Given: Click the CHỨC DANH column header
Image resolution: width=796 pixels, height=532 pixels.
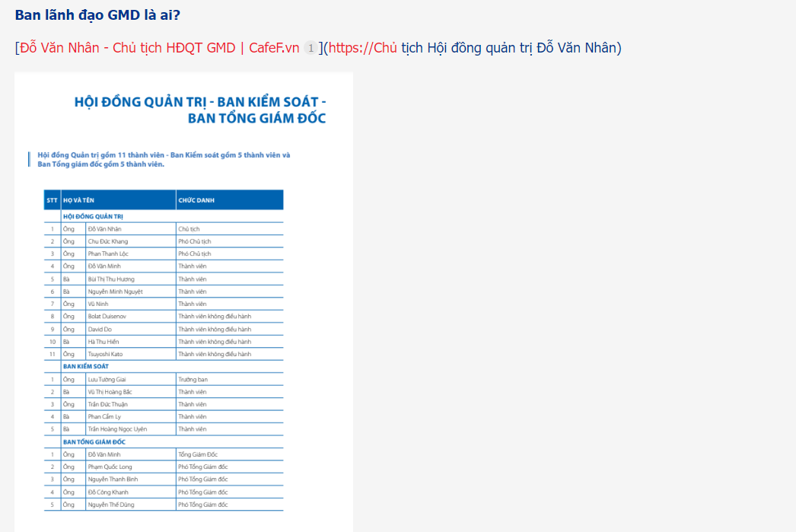Looking at the screenshot, I should pyautogui.click(x=230, y=200).
